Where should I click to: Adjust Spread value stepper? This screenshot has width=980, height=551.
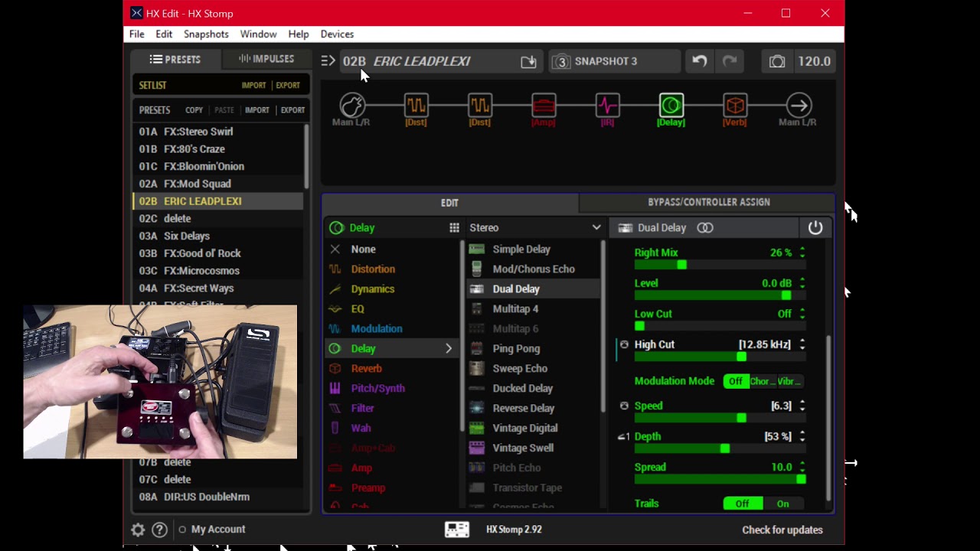(802, 467)
